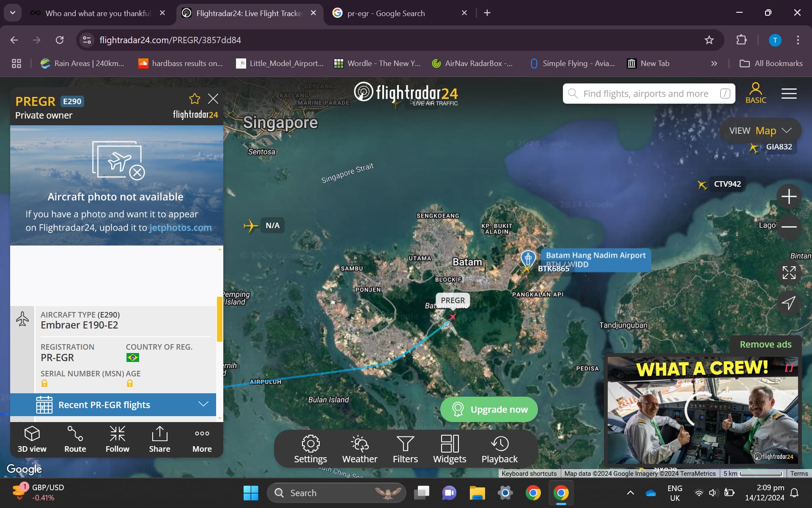Click the green Upgrade now button
Screen dimensions: 812x508
coord(489,409)
